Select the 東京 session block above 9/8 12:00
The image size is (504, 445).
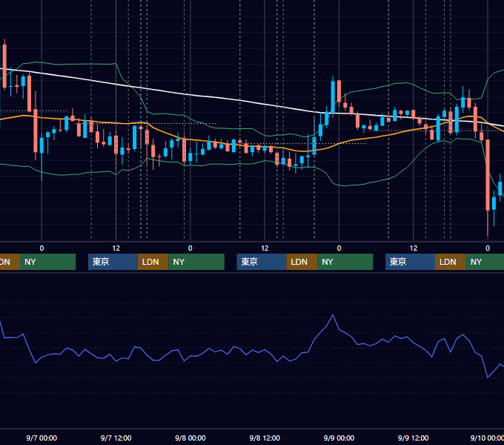[262, 262]
